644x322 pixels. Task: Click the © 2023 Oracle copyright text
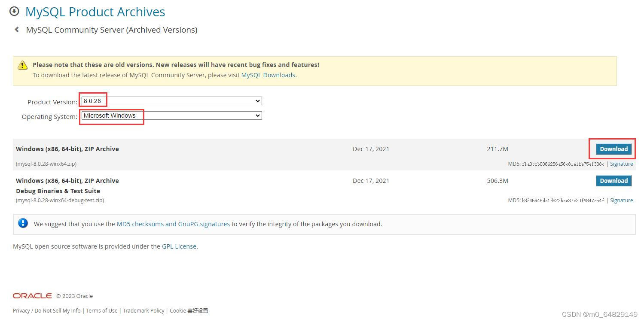point(74,296)
